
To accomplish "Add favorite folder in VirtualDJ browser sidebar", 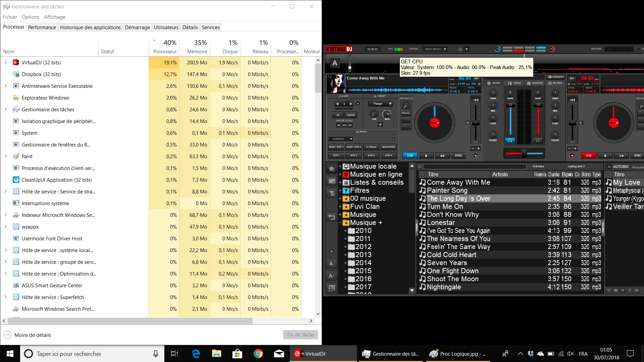I will [332, 169].
